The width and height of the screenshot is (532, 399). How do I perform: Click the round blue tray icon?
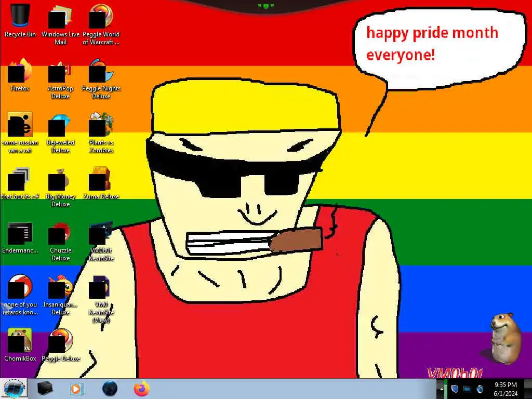(480, 389)
